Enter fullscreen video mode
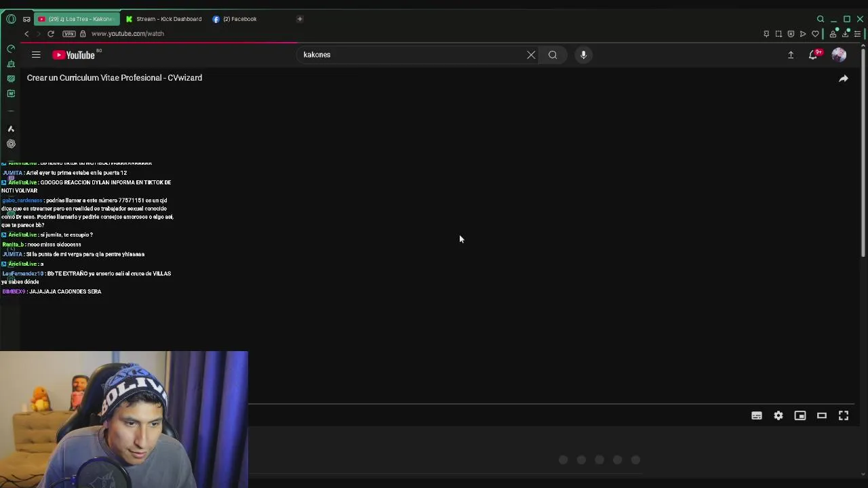This screenshot has height=488, width=868. (844, 415)
